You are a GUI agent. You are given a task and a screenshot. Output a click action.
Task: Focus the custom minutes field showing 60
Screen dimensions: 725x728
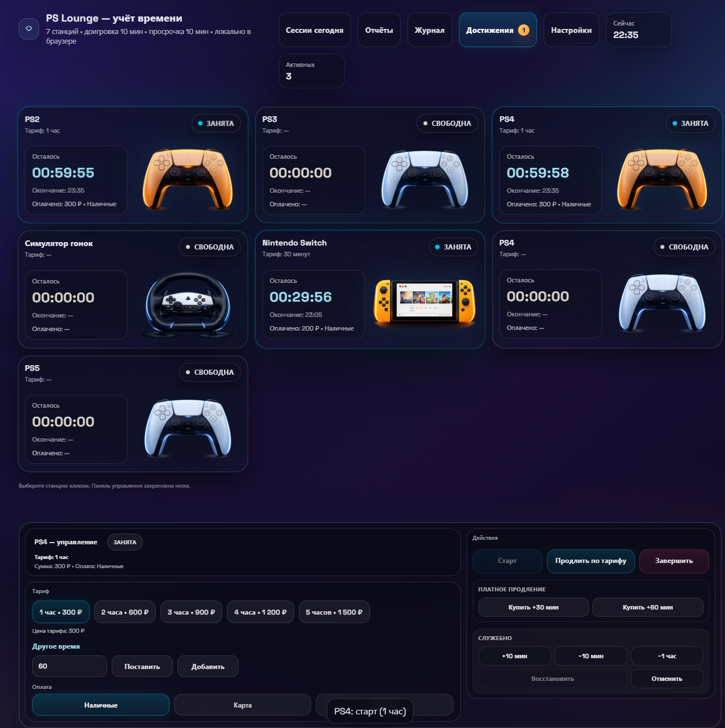coord(70,666)
